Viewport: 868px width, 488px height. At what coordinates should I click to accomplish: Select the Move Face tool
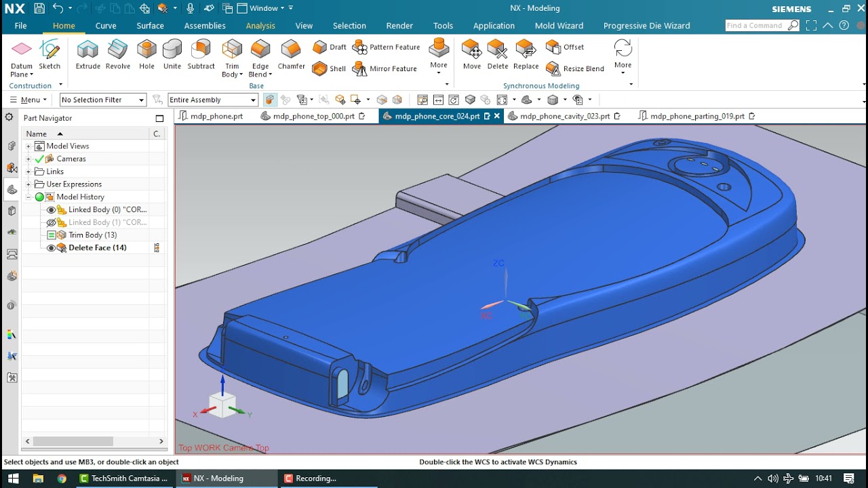(x=472, y=55)
